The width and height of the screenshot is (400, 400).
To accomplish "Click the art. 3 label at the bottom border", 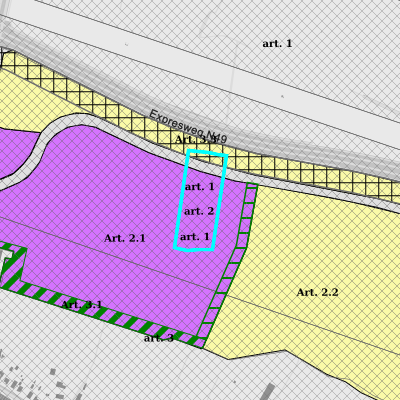I will [159, 338].
